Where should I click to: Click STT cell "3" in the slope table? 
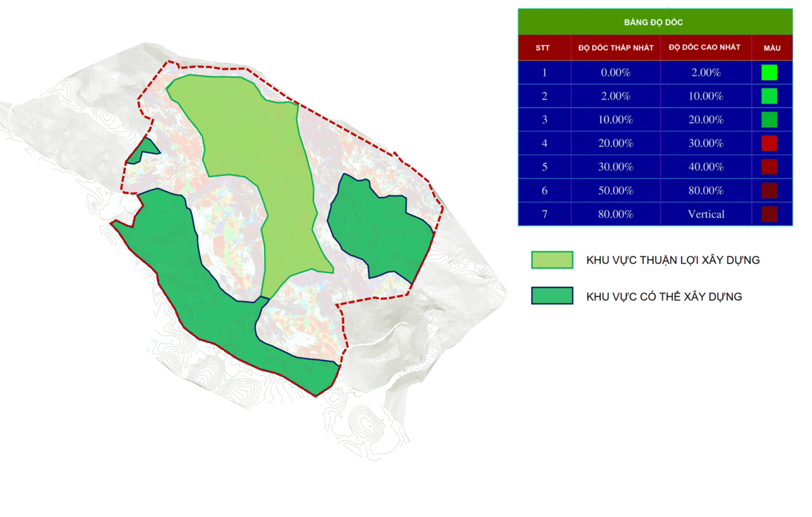pyautogui.click(x=544, y=120)
